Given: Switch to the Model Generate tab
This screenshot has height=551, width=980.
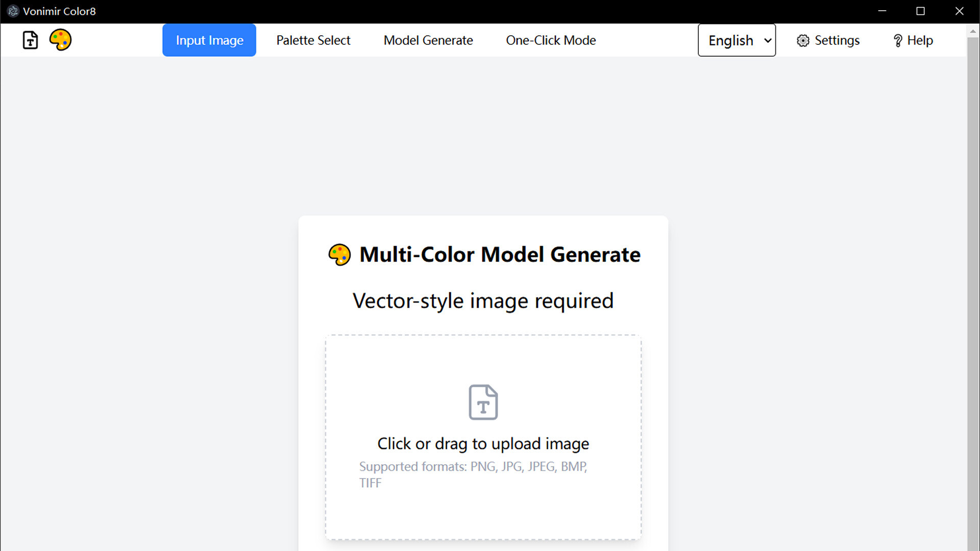Looking at the screenshot, I should (428, 40).
